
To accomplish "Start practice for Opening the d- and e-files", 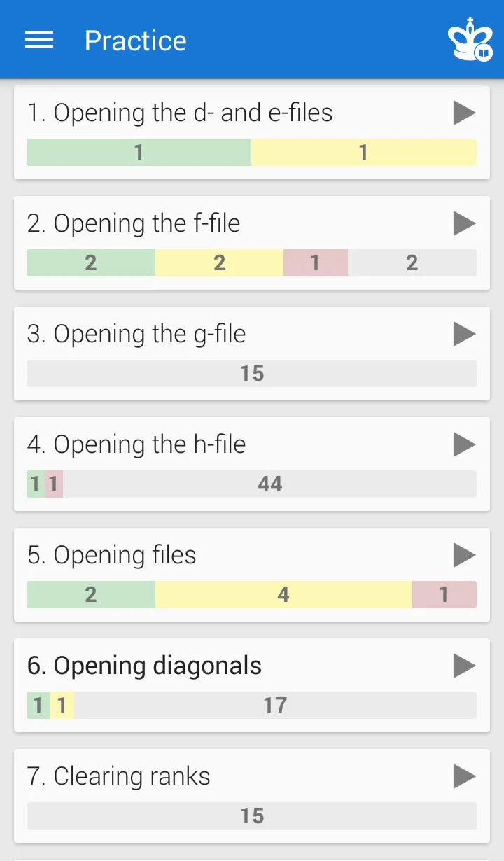I will pos(464,113).
